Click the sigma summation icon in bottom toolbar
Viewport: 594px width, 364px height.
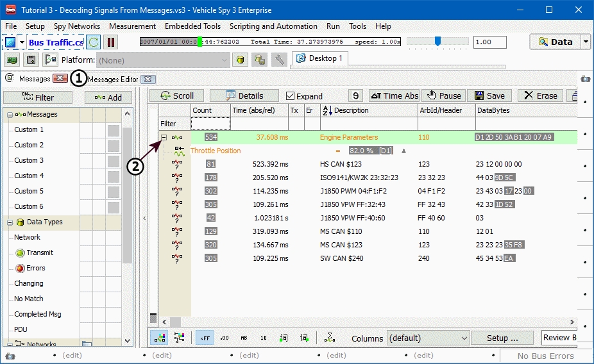329,338
